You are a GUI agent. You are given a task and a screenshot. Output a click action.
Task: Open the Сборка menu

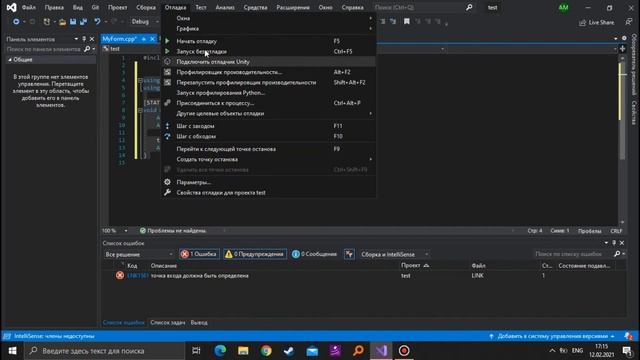pos(146,7)
